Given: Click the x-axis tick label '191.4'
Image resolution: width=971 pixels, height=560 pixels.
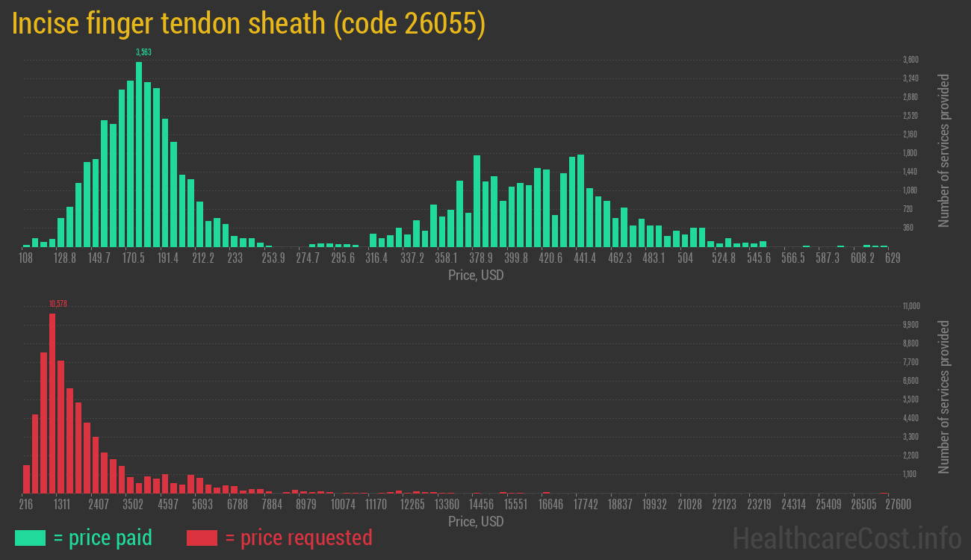Looking at the screenshot, I should pyautogui.click(x=168, y=258).
